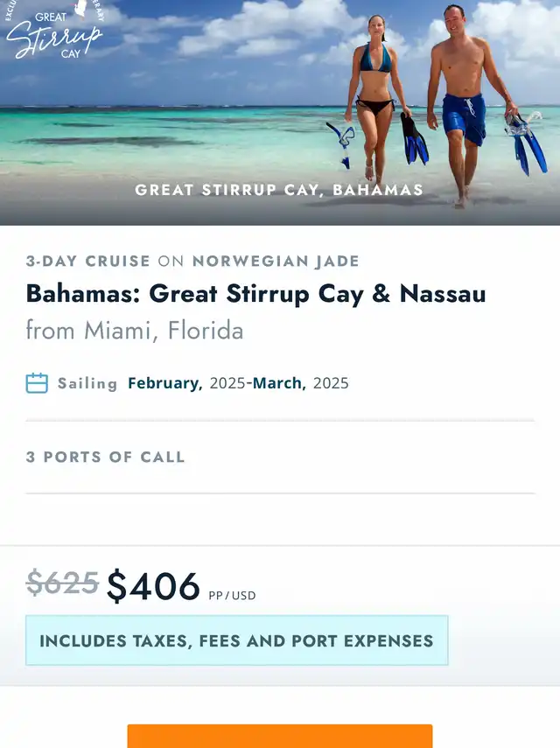Click the 'Great Stirrup Cay, Bahamas' photo caption

point(279,190)
